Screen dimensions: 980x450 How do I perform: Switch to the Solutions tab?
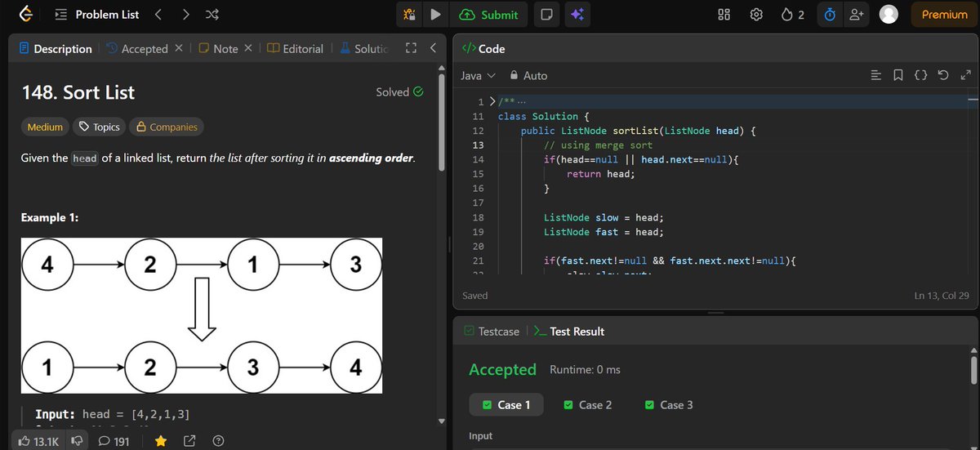click(364, 49)
